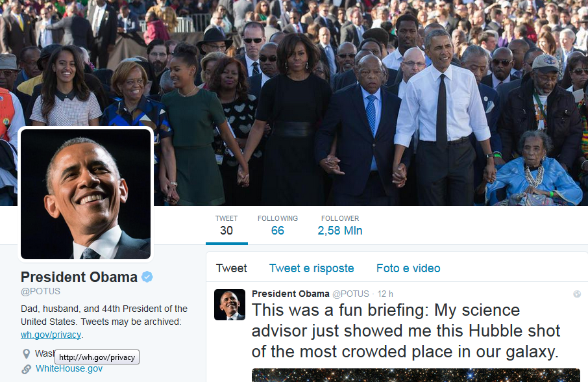This screenshot has width=588, height=382.
Task: Click the verified badge next to President Obama
Action: point(147,277)
